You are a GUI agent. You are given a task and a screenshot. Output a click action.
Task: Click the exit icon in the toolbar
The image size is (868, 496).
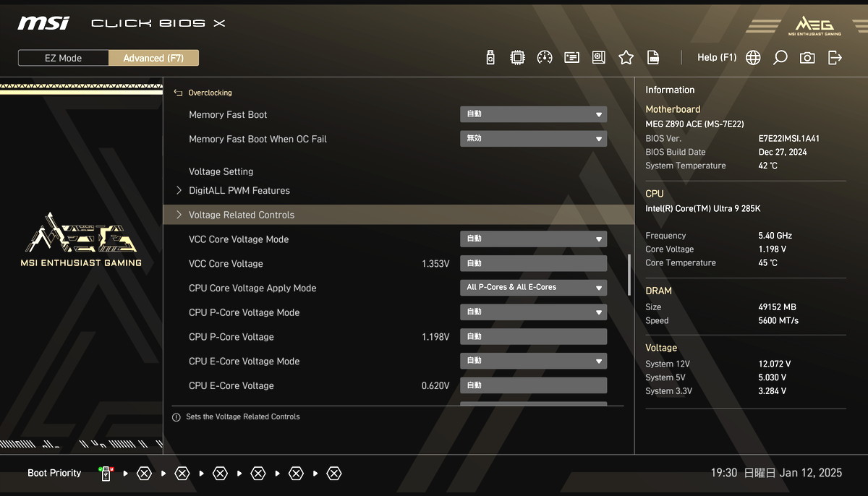click(835, 58)
